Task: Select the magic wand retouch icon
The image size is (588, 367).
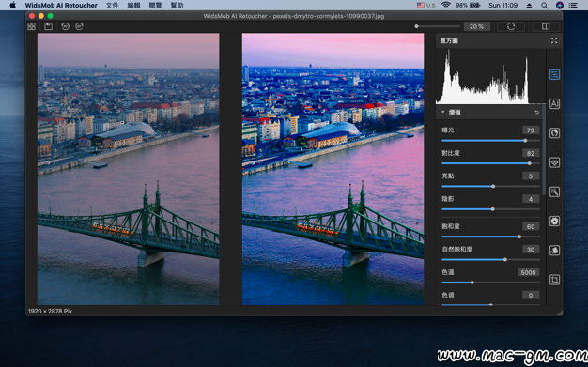Action: click(x=554, y=191)
